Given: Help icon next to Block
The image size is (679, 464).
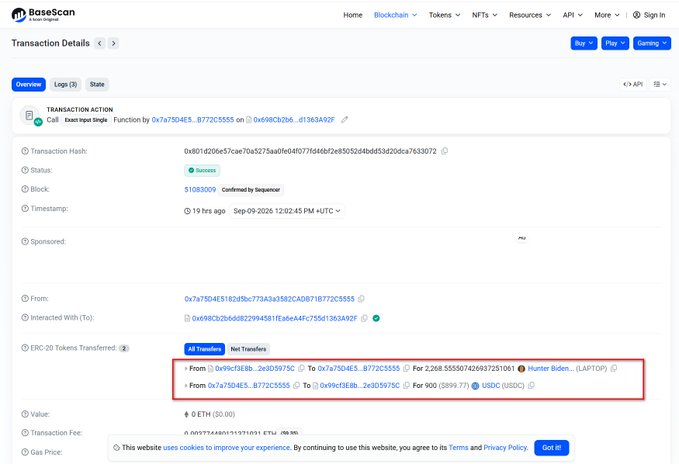Looking at the screenshot, I should pyautogui.click(x=25, y=189).
